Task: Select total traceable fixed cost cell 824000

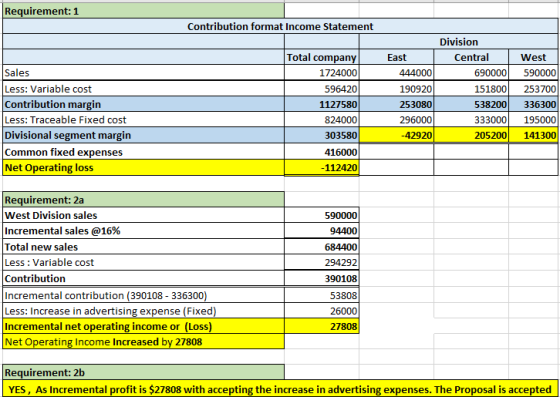Action: click(322, 120)
